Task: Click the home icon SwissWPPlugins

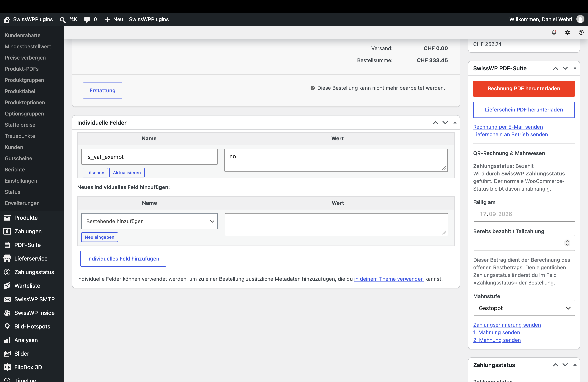Action: click(7, 20)
